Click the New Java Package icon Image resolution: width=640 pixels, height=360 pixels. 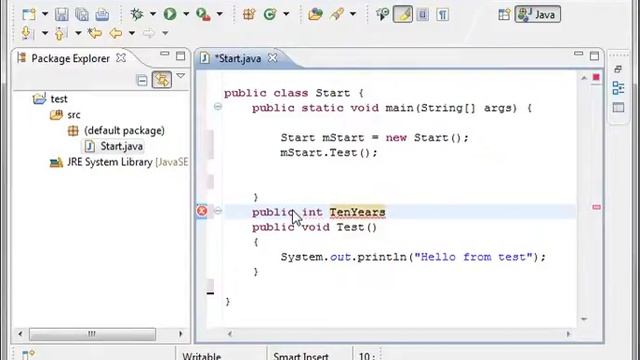click(x=249, y=15)
